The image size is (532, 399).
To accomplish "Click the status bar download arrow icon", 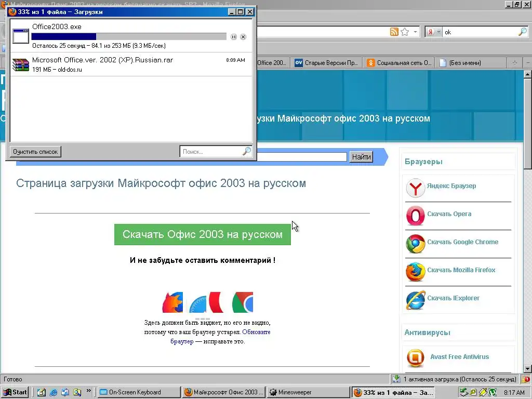I will [396, 379].
